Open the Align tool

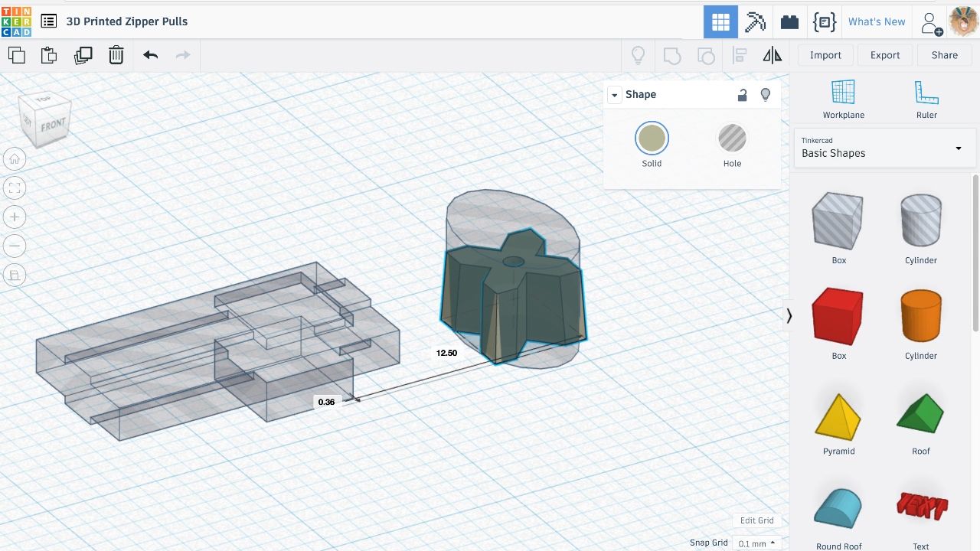coord(739,54)
